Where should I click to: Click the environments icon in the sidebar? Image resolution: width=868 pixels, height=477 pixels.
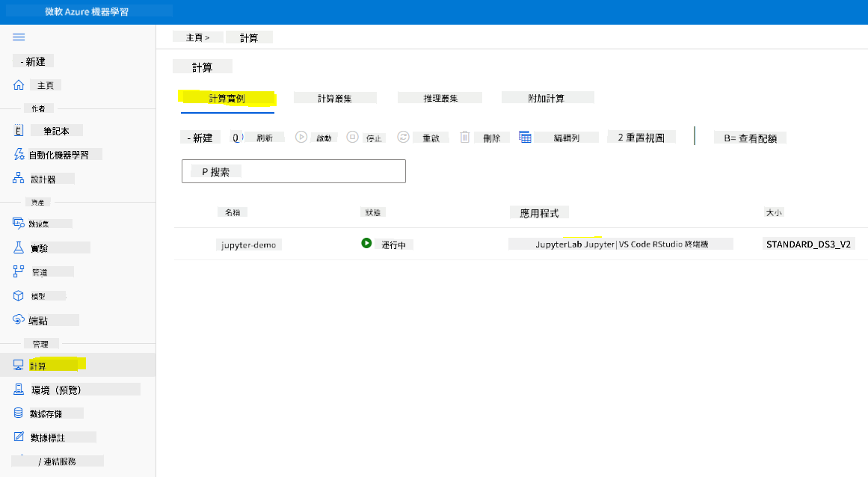18,390
